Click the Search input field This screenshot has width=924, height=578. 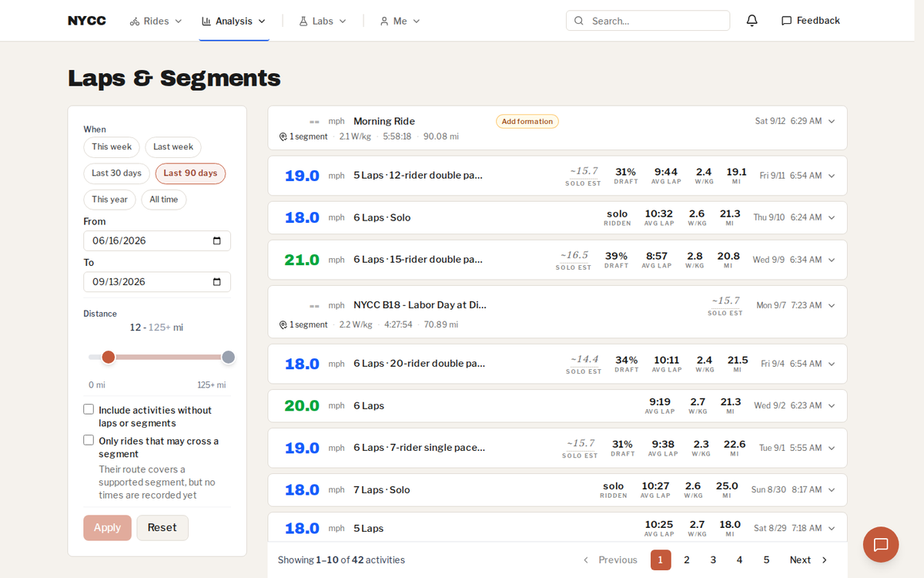pos(648,21)
